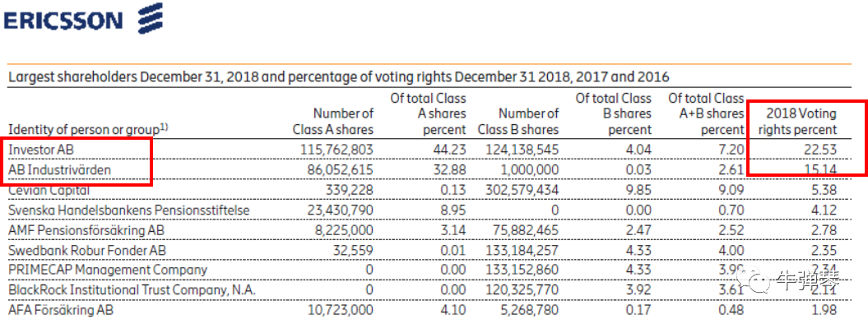Click PRIMECAP Management Company entry

(108, 270)
